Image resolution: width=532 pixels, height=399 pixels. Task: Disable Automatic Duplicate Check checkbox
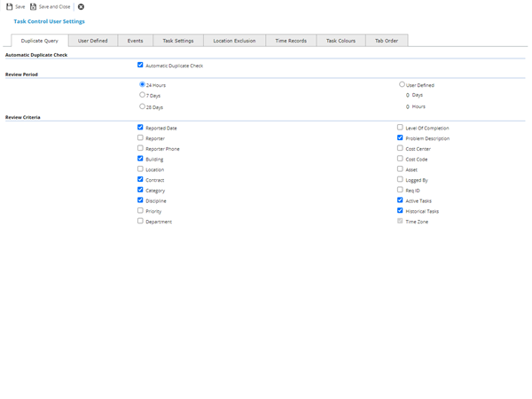point(140,65)
